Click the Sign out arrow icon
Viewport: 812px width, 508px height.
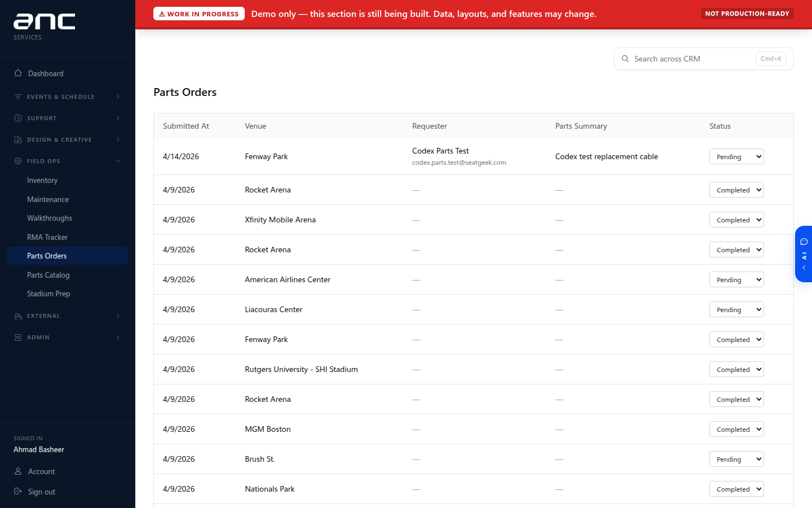(x=18, y=491)
